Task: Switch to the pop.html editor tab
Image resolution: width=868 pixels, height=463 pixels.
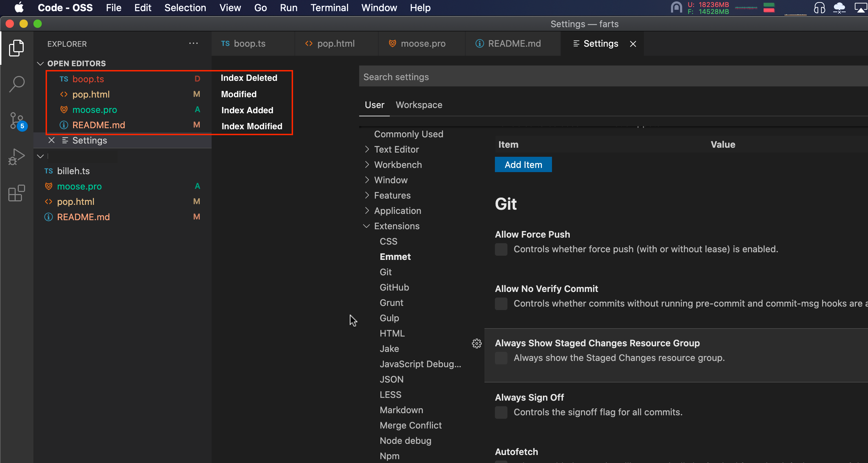Action: click(337, 44)
